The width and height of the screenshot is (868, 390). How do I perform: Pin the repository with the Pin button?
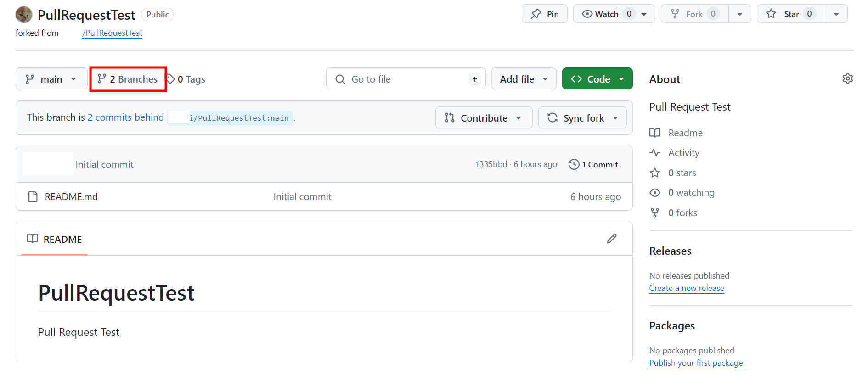[545, 14]
